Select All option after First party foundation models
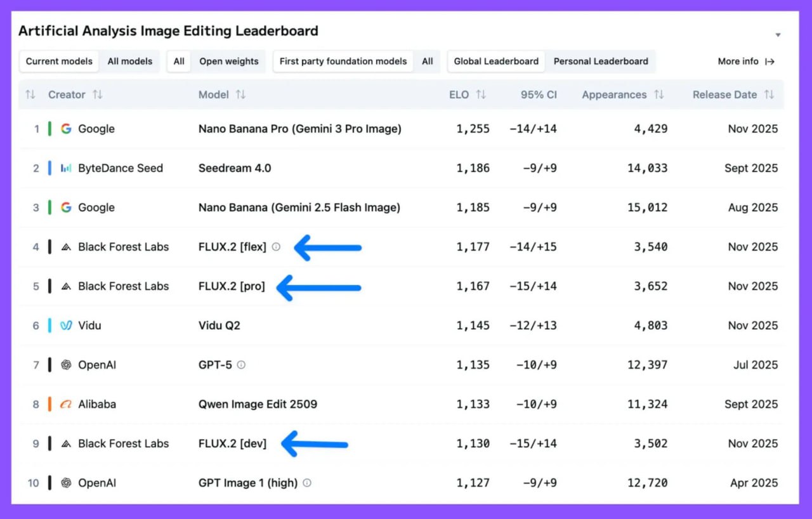 pyautogui.click(x=428, y=62)
